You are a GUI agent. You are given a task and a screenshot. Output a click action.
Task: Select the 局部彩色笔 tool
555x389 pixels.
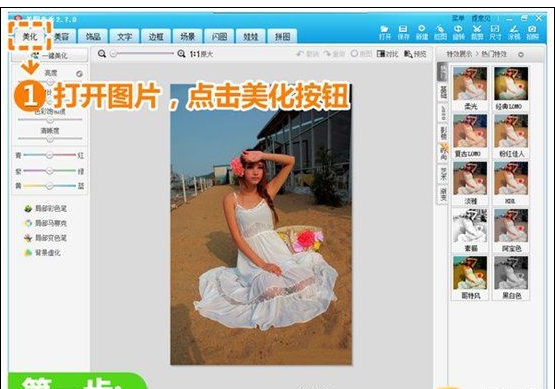pyautogui.click(x=45, y=208)
